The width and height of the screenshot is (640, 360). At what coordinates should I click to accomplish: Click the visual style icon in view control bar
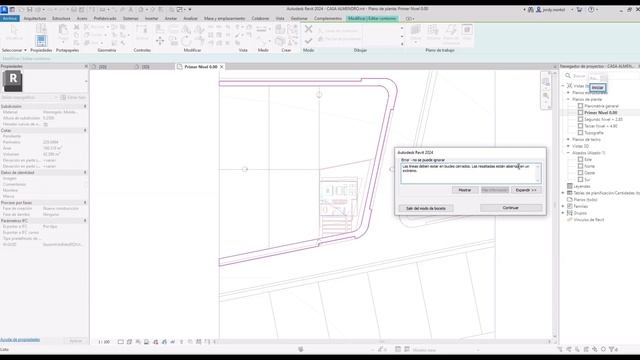pyautogui.click(x=129, y=342)
